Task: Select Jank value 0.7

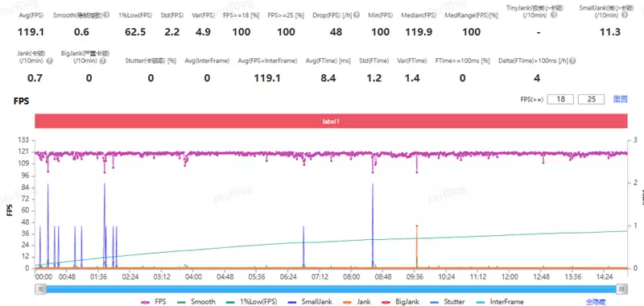Action: tap(35, 78)
